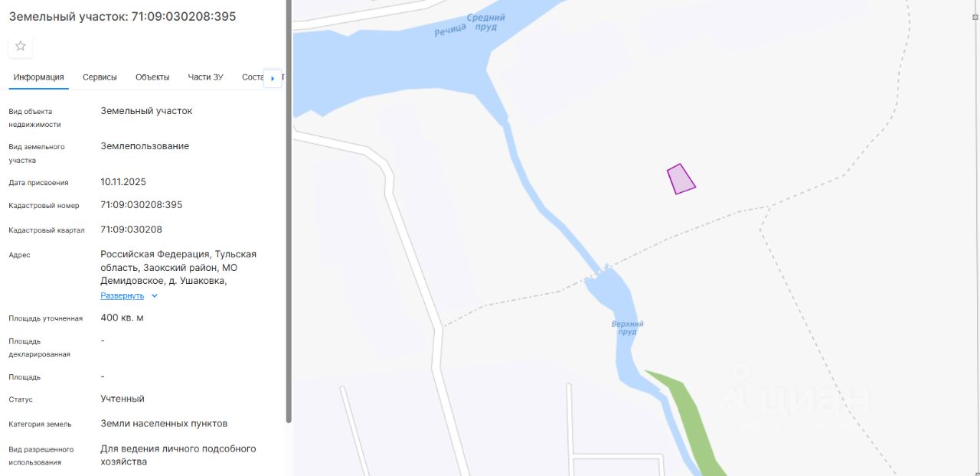Image resolution: width=980 pixels, height=476 pixels.
Task: Click the 400 кв. м area value
Action: (x=122, y=318)
